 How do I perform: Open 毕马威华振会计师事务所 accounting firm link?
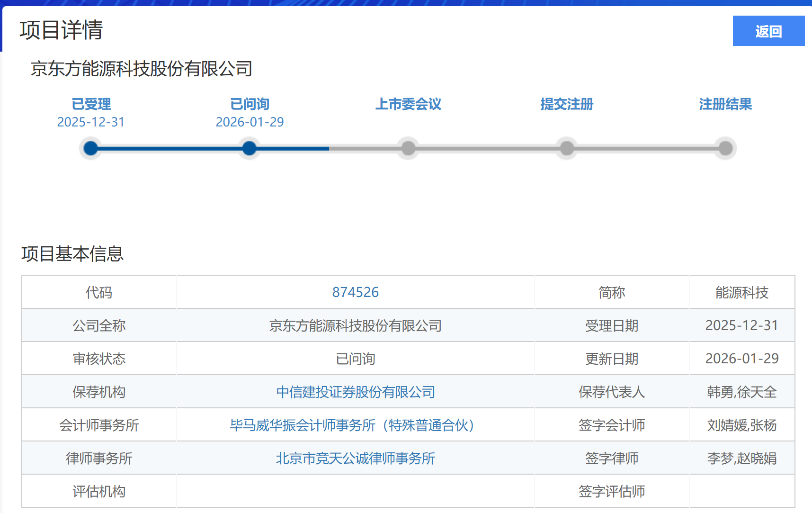click(x=352, y=425)
